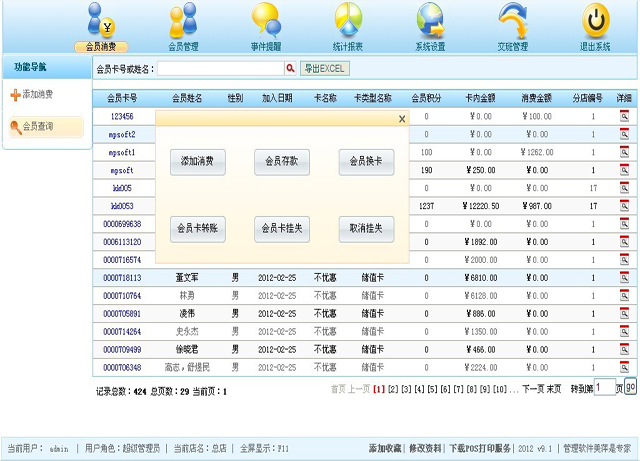Click the 导出EXCEL button

[324, 68]
